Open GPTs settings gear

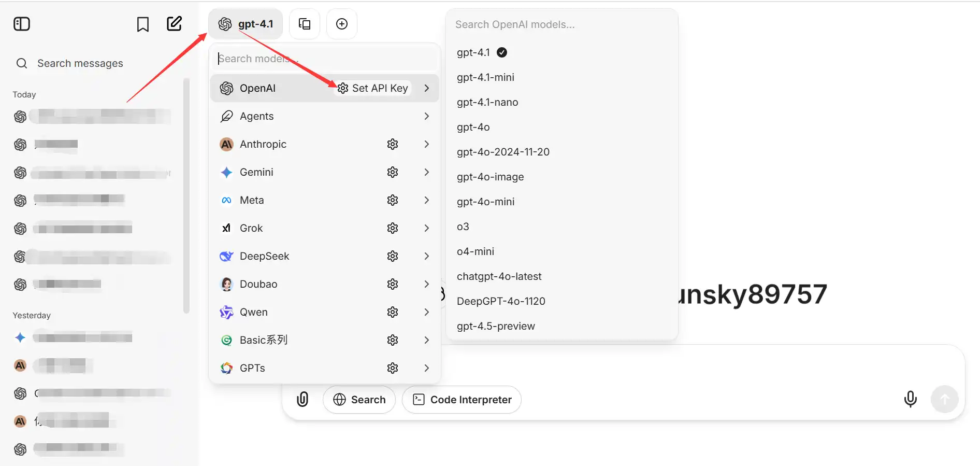click(393, 368)
